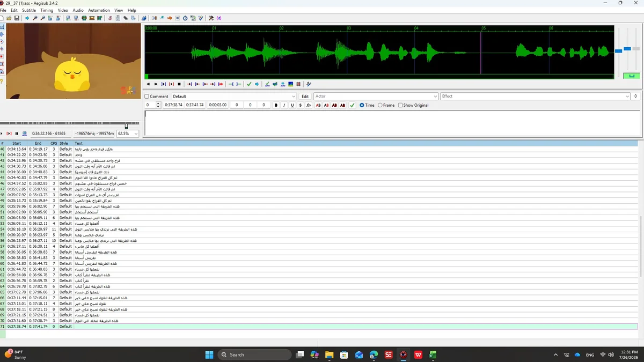Toggle Italic formatting button
Image resolution: width=644 pixels, height=362 pixels.
[x=284, y=105]
